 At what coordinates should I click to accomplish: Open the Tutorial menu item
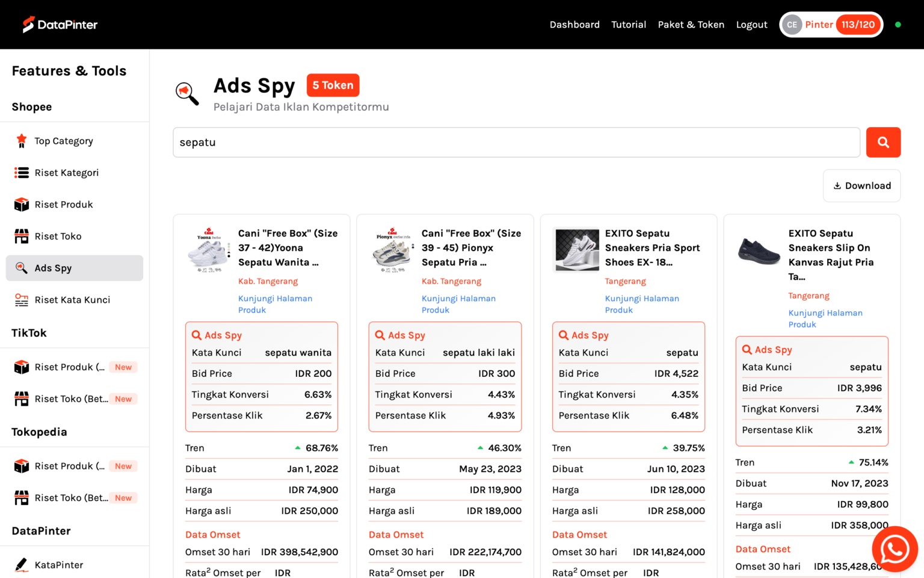click(x=629, y=25)
